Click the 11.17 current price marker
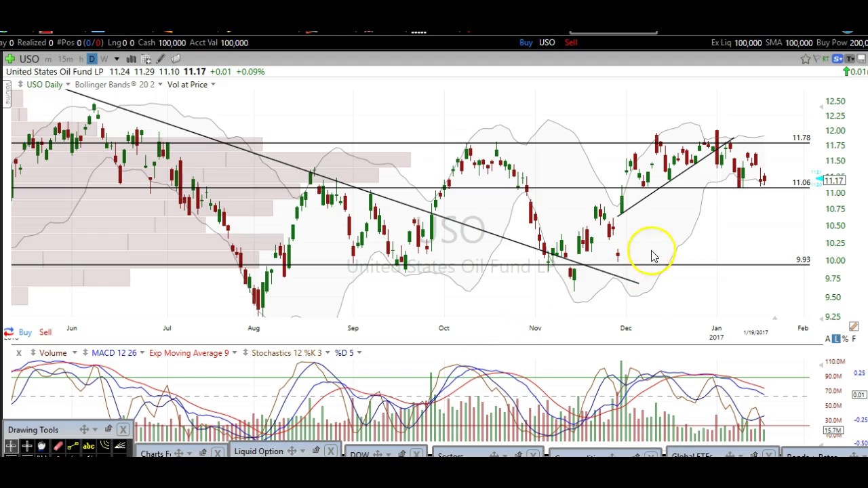Screen dimensions: 868x488 833,180
